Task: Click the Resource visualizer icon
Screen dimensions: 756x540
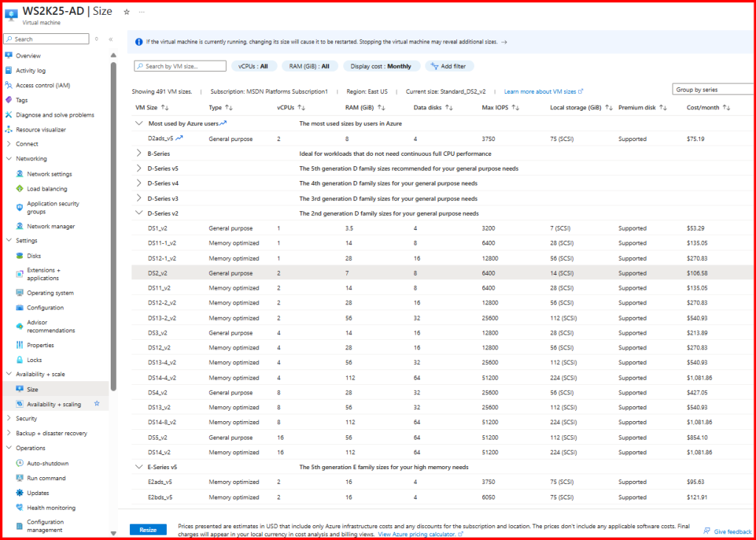Action: click(8, 129)
